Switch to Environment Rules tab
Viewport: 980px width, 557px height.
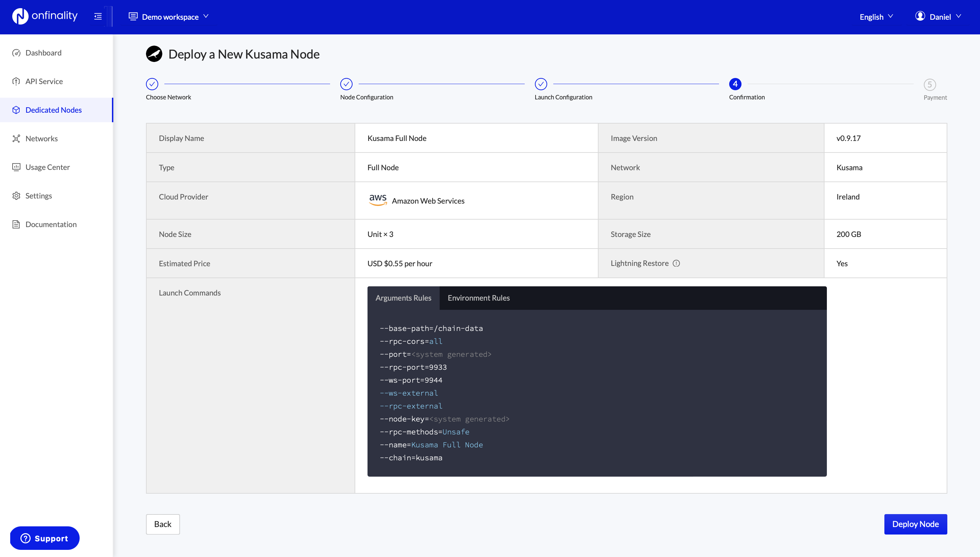tap(478, 298)
